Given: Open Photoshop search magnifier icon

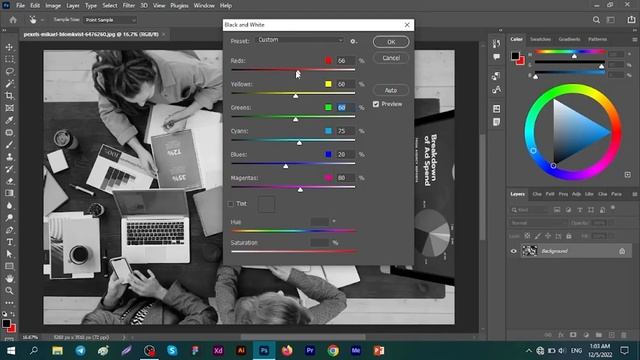Looking at the screenshot, I should coord(596,20).
